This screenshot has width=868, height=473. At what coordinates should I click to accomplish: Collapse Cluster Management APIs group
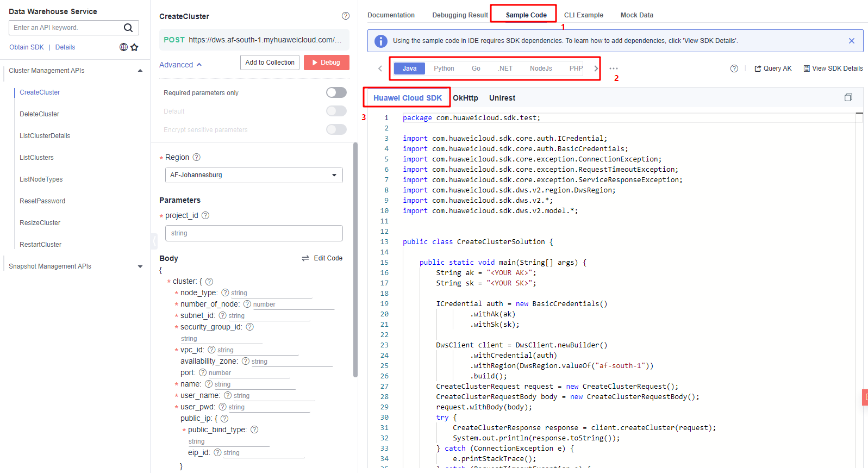pos(140,71)
